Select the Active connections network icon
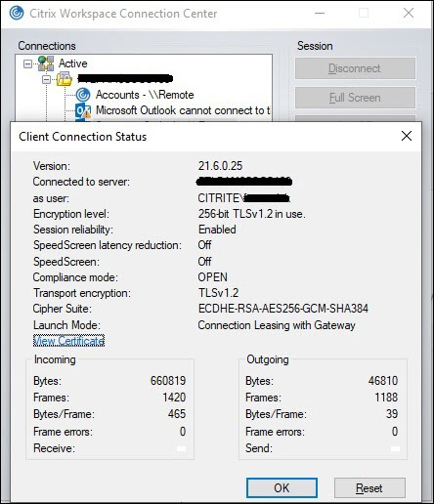This screenshot has width=434, height=504. pyautogui.click(x=46, y=63)
